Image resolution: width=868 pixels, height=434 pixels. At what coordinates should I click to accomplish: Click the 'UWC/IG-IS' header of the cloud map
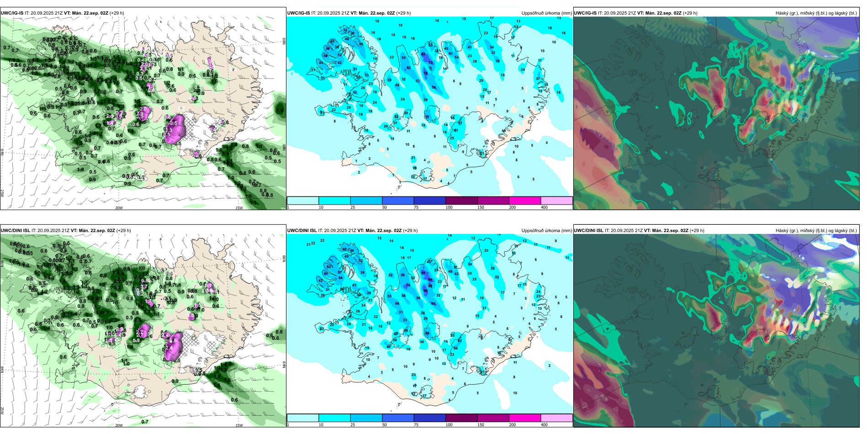[585, 13]
